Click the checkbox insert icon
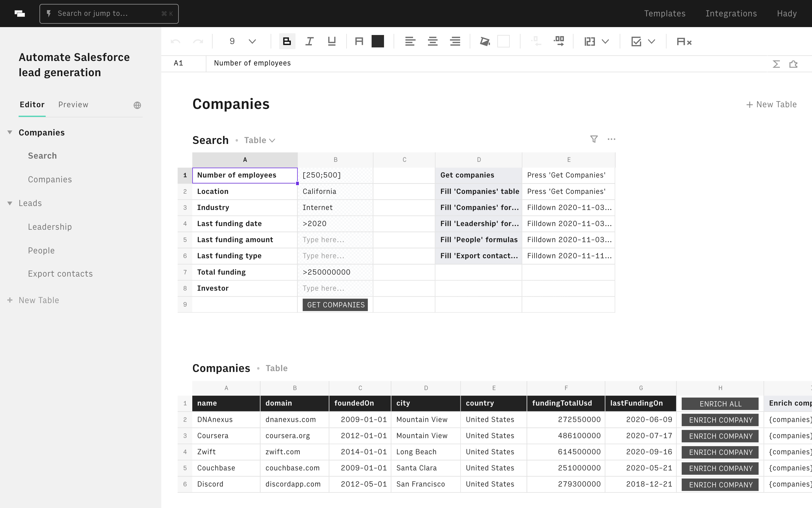The width and height of the screenshot is (812, 508). coord(636,41)
